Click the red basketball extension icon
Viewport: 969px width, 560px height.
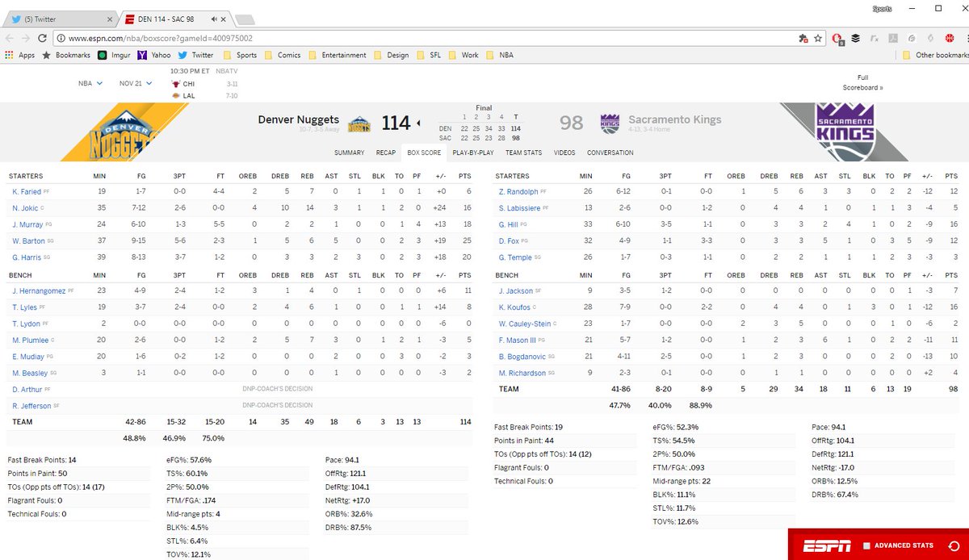click(950, 38)
